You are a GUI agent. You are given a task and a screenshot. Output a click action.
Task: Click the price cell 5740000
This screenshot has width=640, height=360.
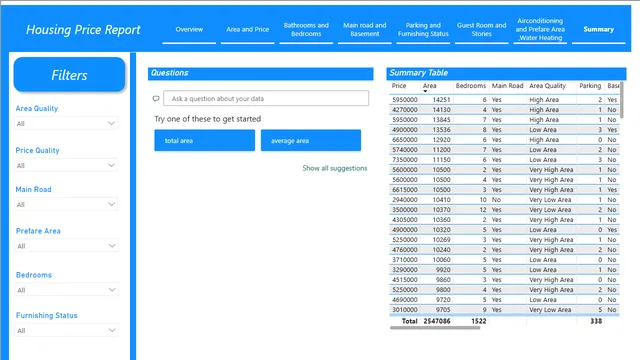(404, 150)
